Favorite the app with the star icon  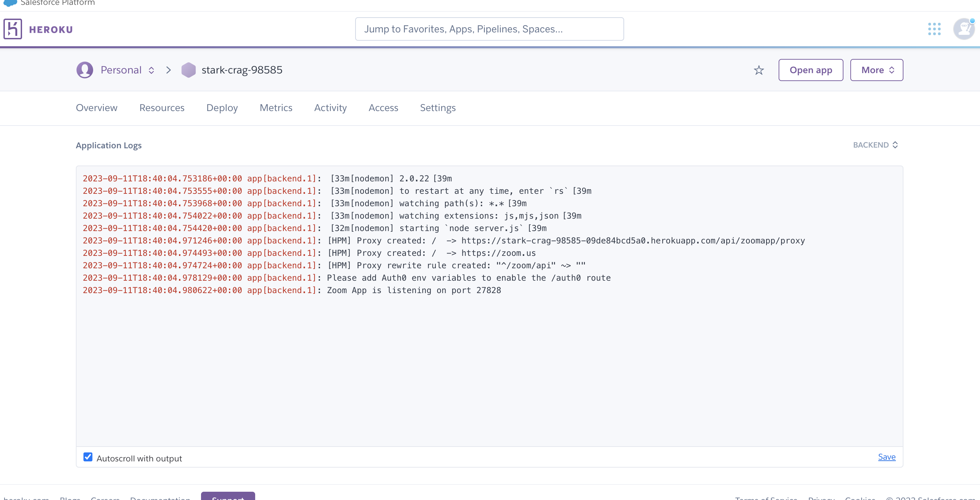point(759,70)
